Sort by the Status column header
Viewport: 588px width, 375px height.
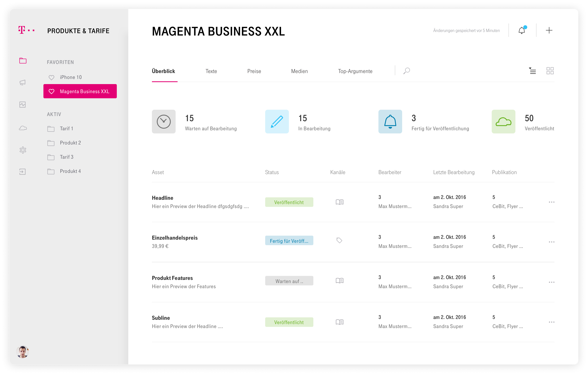(x=272, y=172)
